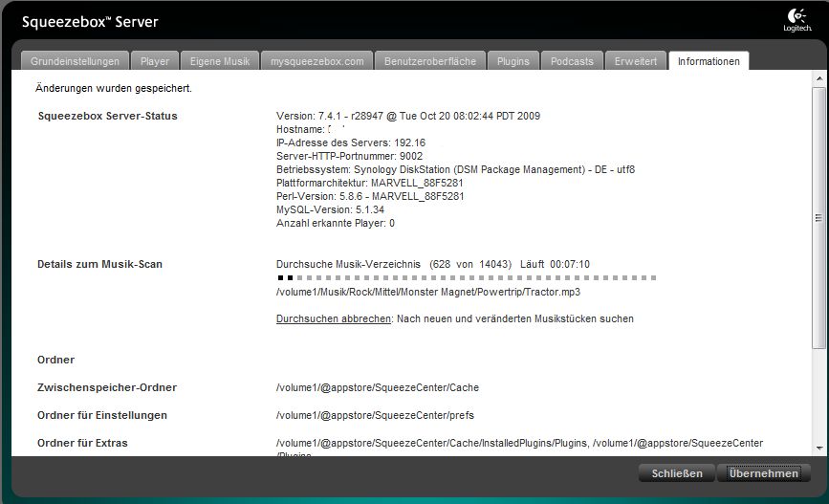Switch to the Podcasts tab

[x=572, y=61]
